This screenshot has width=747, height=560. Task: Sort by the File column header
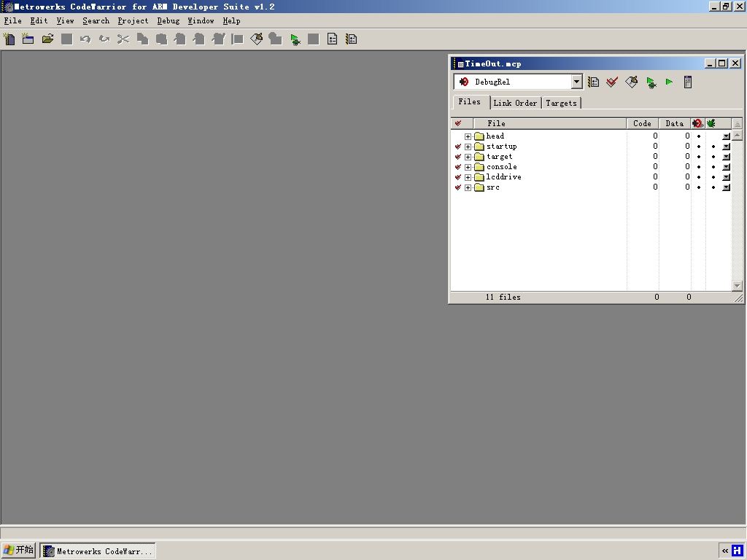click(550, 123)
